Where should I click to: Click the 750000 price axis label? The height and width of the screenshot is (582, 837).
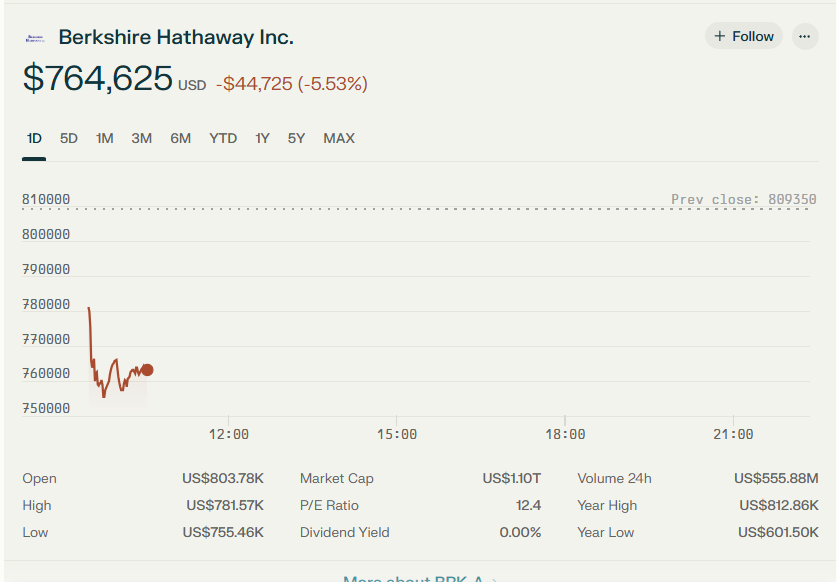click(x=46, y=408)
